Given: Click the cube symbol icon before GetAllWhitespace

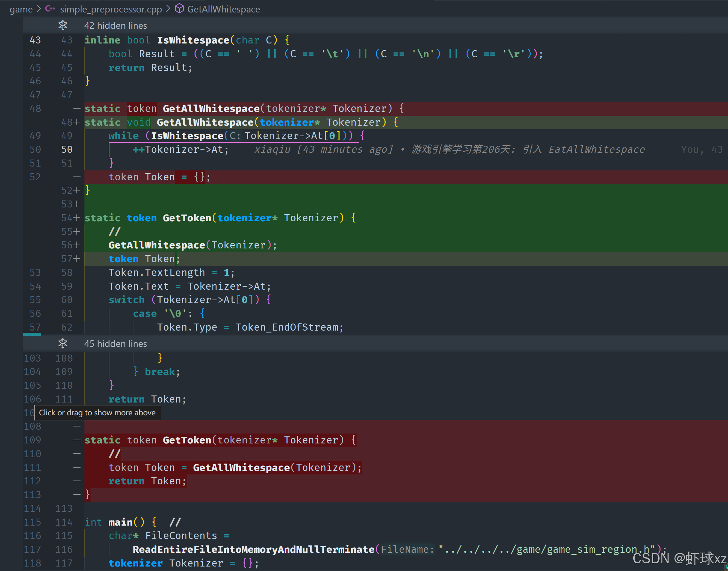Looking at the screenshot, I should click(179, 9).
